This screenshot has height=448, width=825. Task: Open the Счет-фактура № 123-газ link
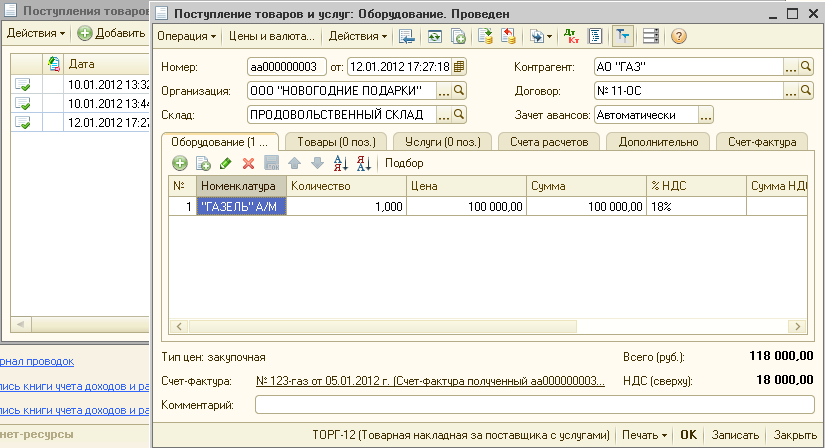(x=431, y=381)
